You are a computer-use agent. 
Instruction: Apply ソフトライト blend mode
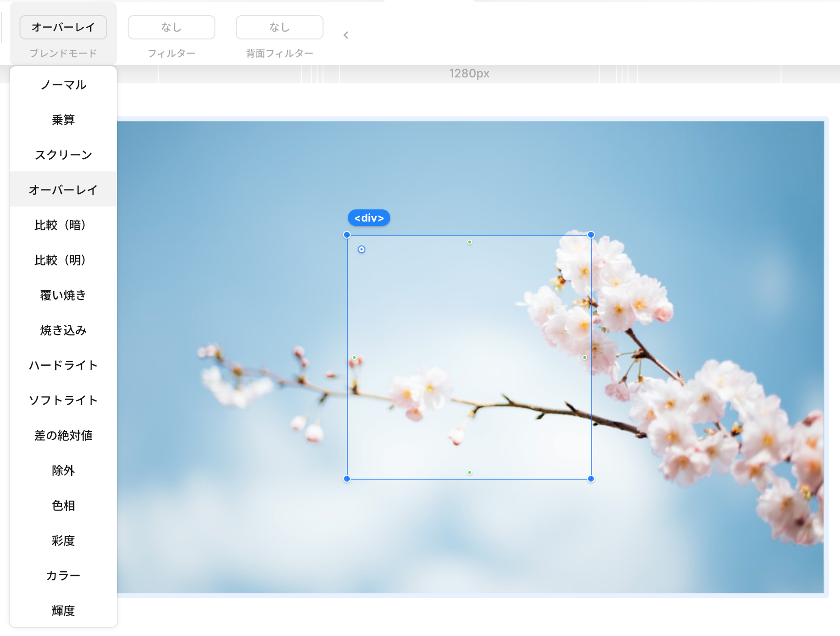pyautogui.click(x=63, y=400)
